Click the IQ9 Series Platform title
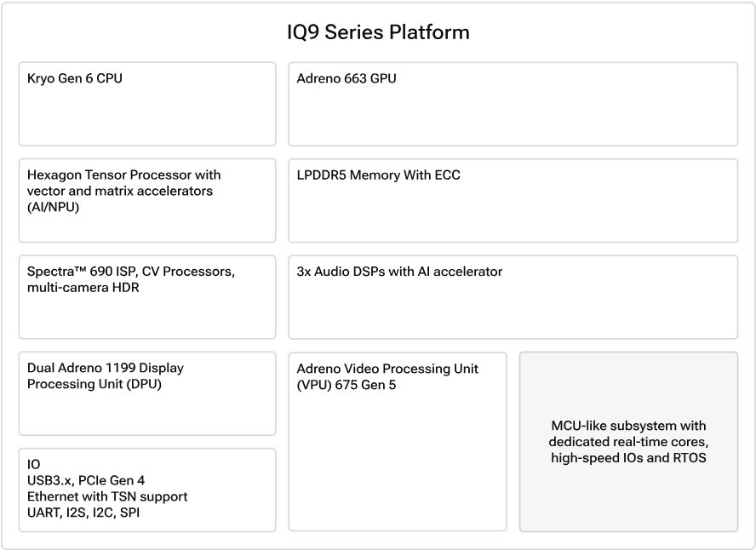 [x=378, y=32]
